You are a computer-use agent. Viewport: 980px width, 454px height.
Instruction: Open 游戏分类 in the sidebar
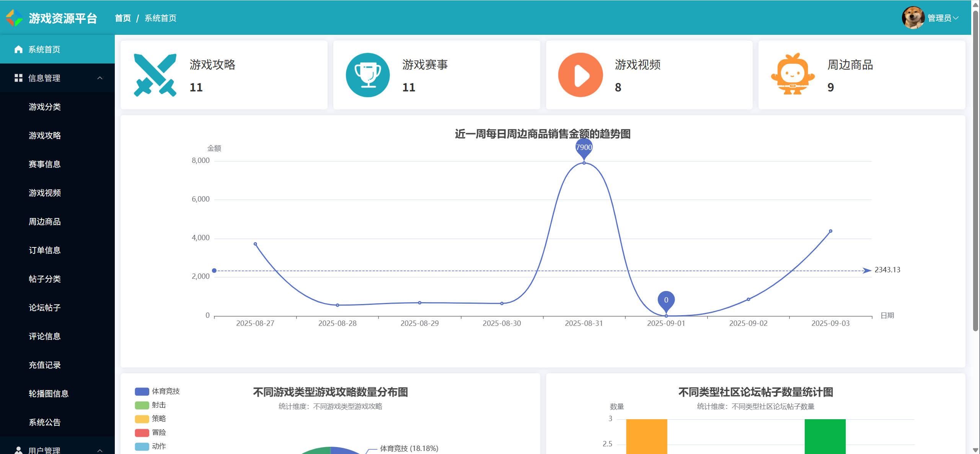tap(45, 107)
